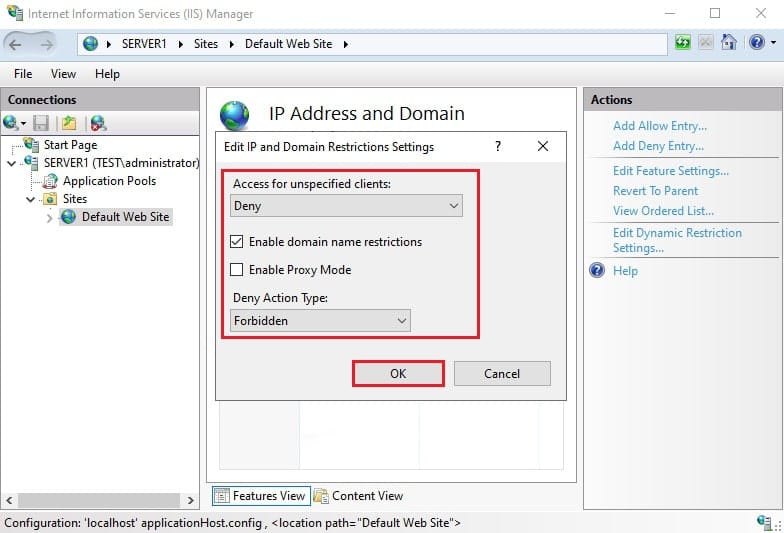This screenshot has height=533, width=784.
Task: Click Sites in the breadcrumb bar
Action: click(206, 44)
